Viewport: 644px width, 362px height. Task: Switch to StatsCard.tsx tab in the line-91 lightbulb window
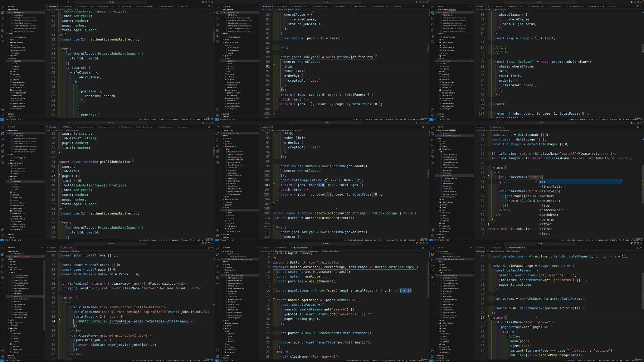(x=340, y=6)
